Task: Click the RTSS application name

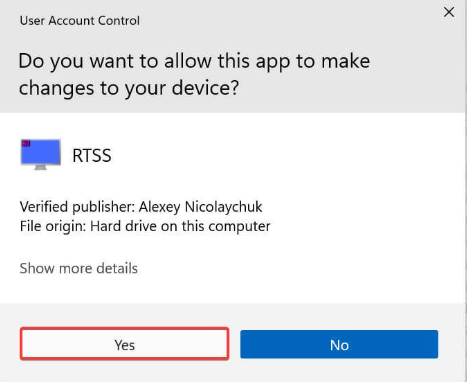Action: click(92, 155)
